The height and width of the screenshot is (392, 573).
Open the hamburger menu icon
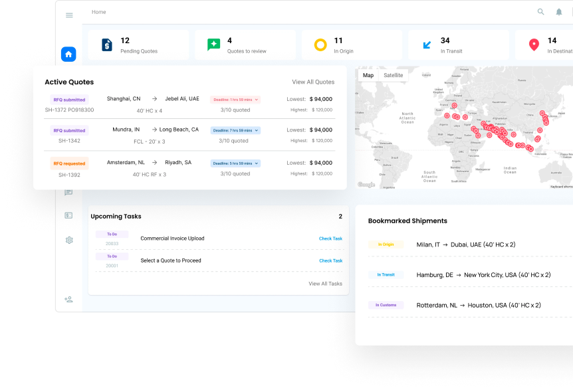click(x=69, y=15)
